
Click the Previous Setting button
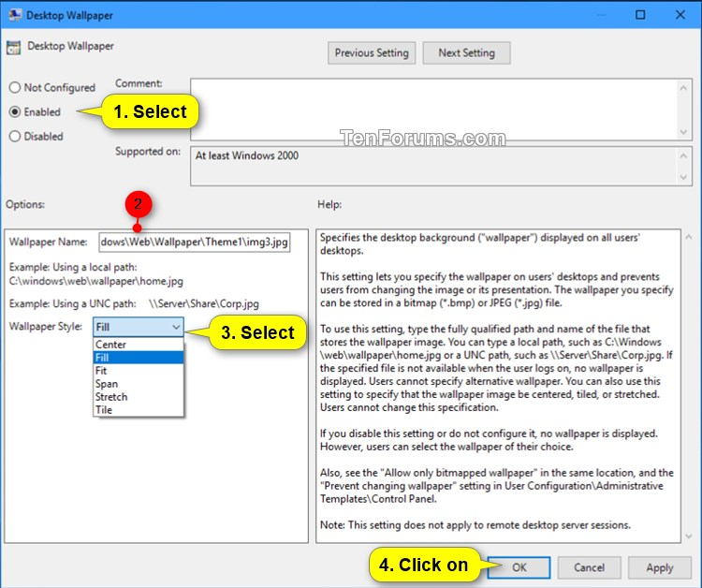pyautogui.click(x=372, y=52)
